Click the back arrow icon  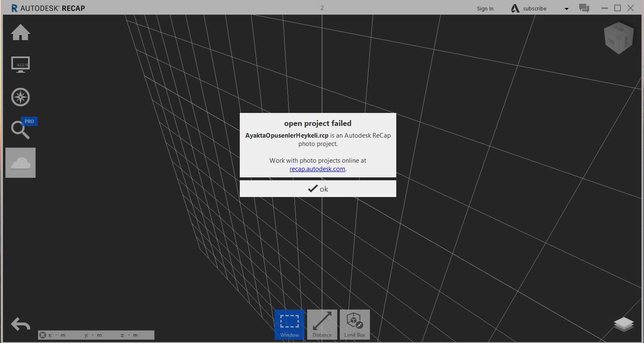coord(20,324)
